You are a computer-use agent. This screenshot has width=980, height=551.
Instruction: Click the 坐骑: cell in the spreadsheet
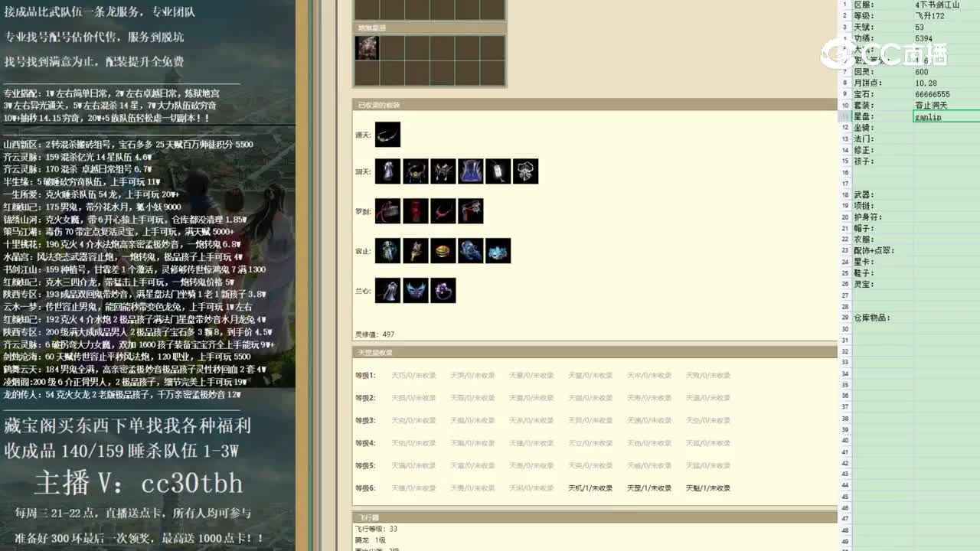tap(883, 128)
